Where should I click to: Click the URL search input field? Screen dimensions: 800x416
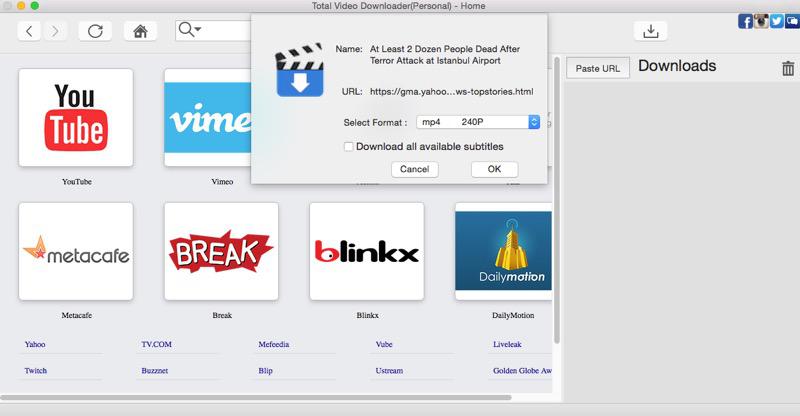[213, 30]
